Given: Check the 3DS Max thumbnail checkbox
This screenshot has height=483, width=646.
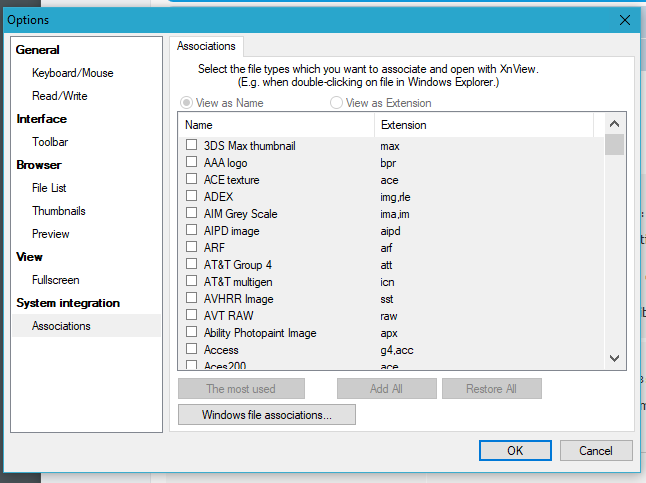Looking at the screenshot, I should pyautogui.click(x=191, y=146).
